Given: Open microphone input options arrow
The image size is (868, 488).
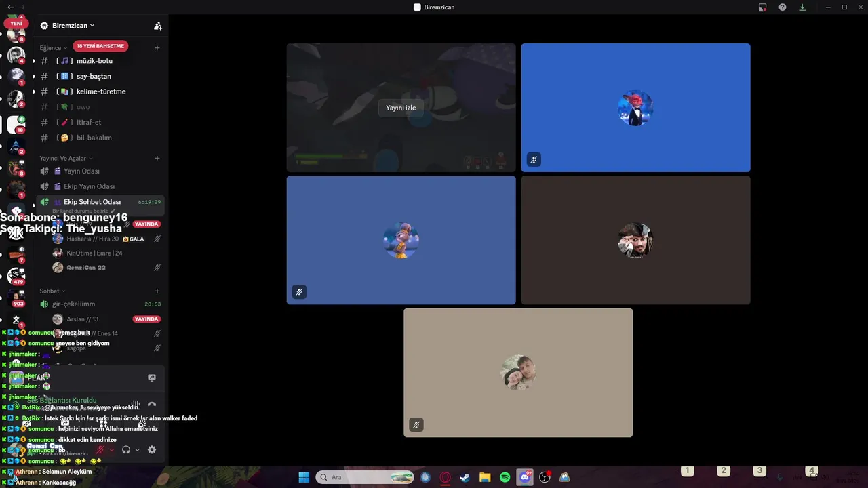Looking at the screenshot, I should click(112, 449).
